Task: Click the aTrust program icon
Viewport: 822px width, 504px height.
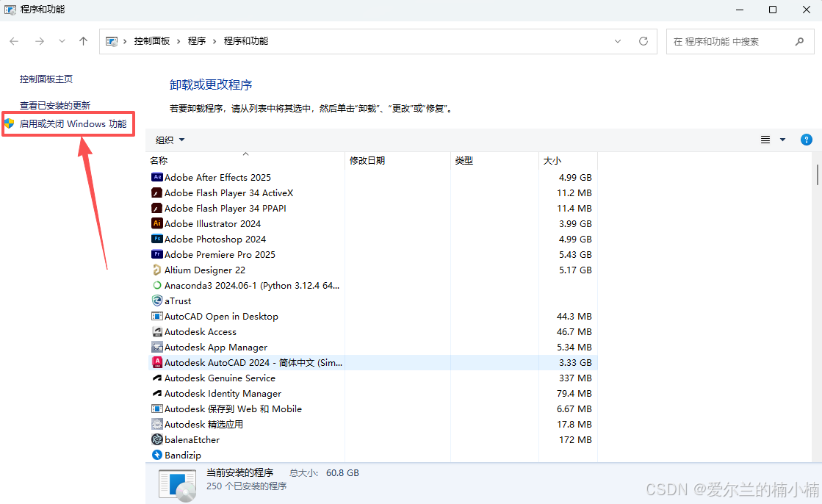Action: point(156,300)
